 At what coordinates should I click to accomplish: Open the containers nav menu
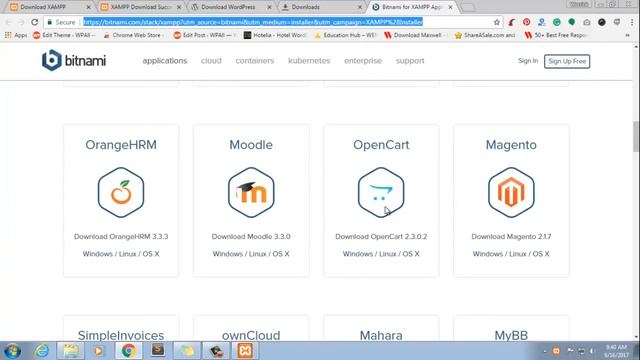(x=255, y=61)
